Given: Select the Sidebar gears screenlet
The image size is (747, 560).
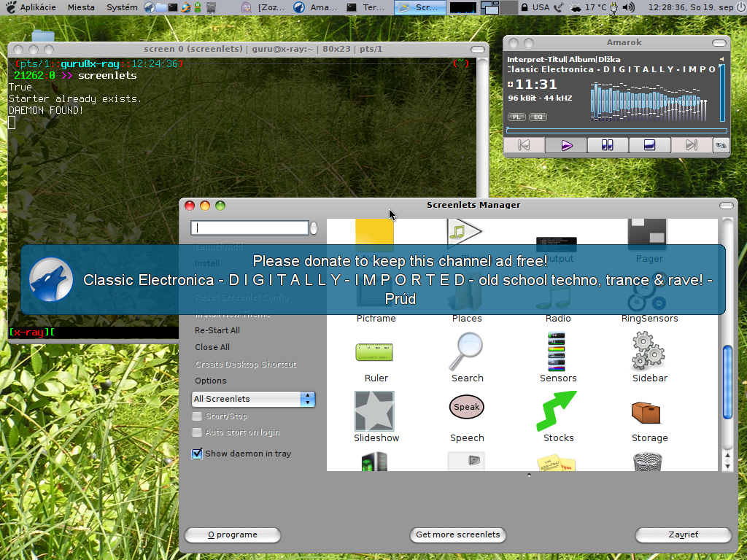Looking at the screenshot, I should coord(648,351).
